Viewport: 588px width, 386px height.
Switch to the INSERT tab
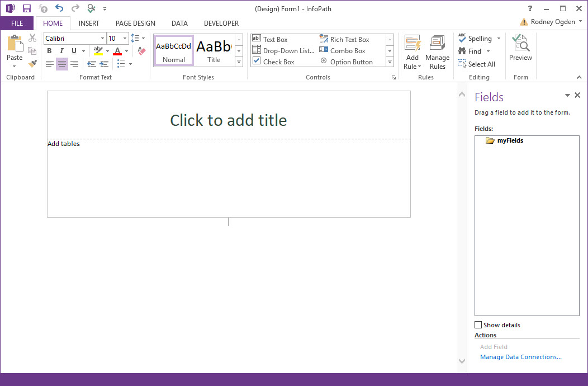pos(89,23)
